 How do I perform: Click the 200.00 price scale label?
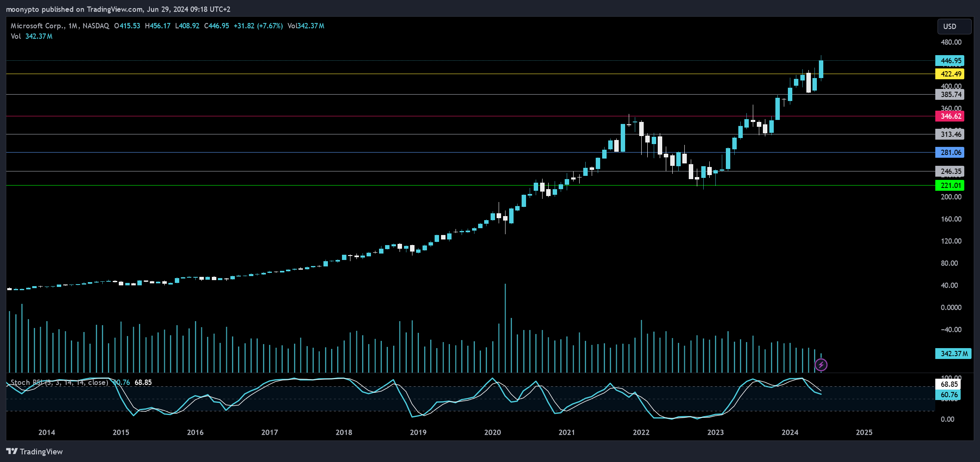[951, 197]
